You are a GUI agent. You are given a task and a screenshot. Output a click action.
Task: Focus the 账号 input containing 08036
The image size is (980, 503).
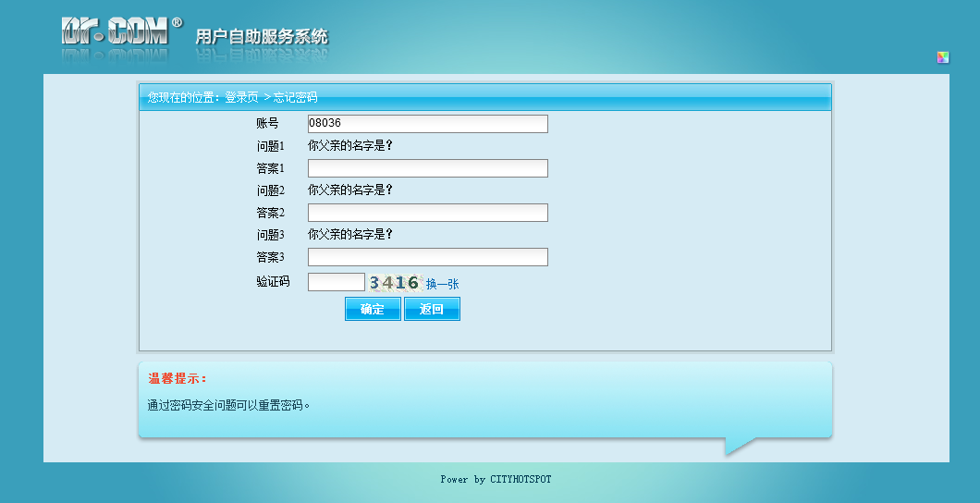coord(427,124)
